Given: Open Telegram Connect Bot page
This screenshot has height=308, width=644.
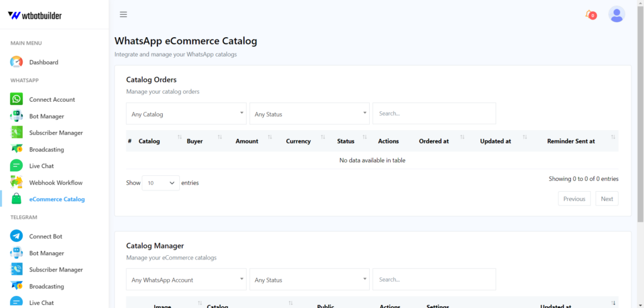Looking at the screenshot, I should [45, 236].
